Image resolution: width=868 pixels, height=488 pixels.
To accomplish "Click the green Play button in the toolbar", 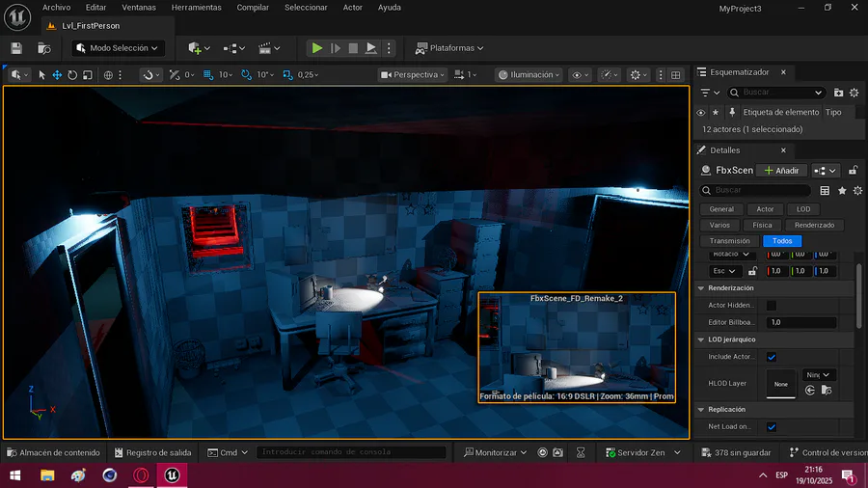I will click(316, 48).
